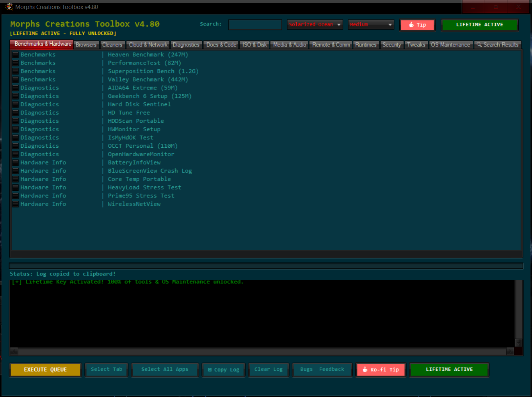This screenshot has width=532, height=397.
Task: Select the HeavyLoad Stress Test text
Action: click(x=144, y=188)
